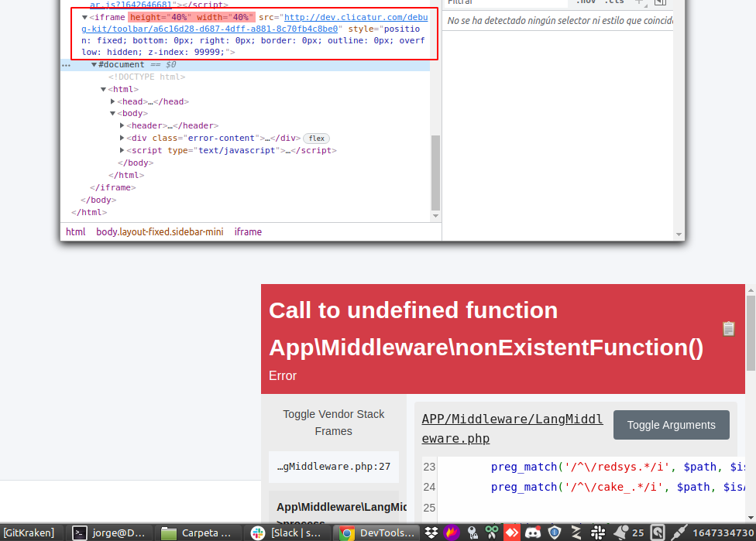The width and height of the screenshot is (756, 541).
Task: Copy error message with clipboard icon
Action: pos(729,329)
